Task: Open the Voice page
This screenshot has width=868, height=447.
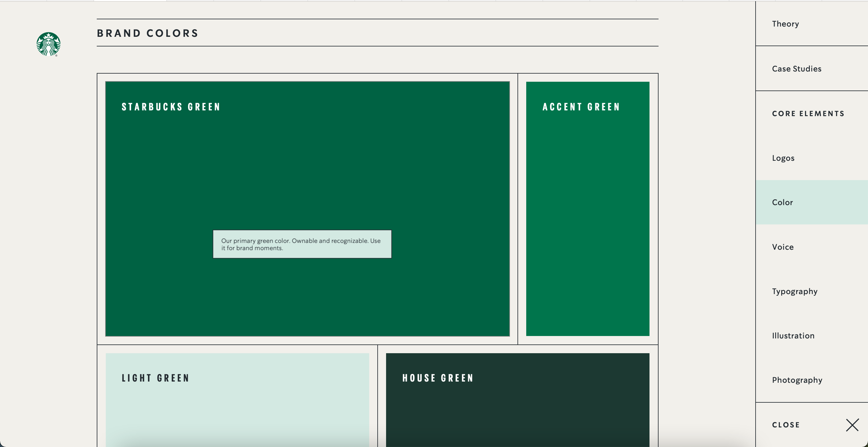Action: pos(783,247)
